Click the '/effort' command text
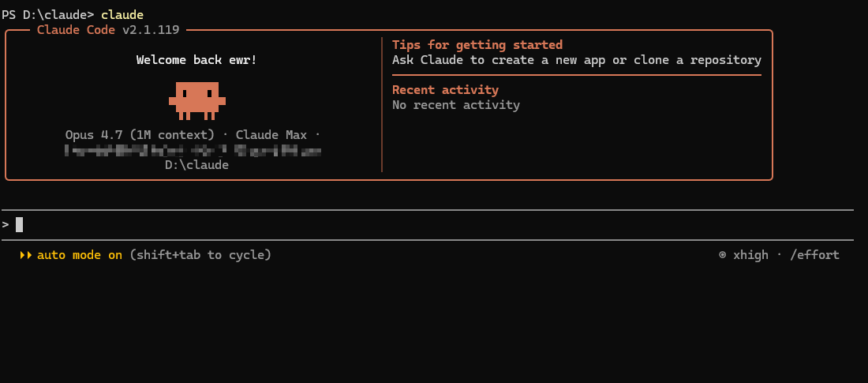This screenshot has width=868, height=383. 814,255
